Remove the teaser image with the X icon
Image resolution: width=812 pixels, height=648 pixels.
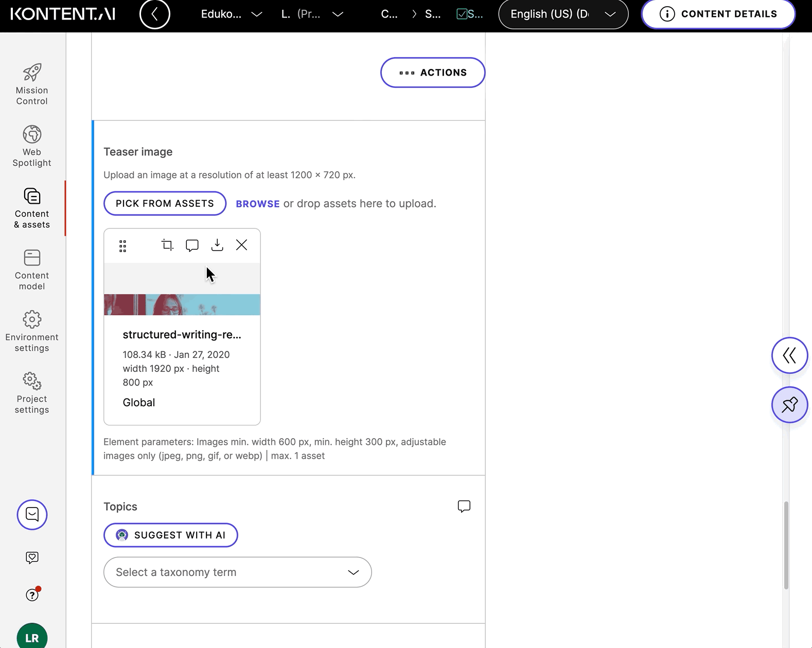click(x=241, y=245)
